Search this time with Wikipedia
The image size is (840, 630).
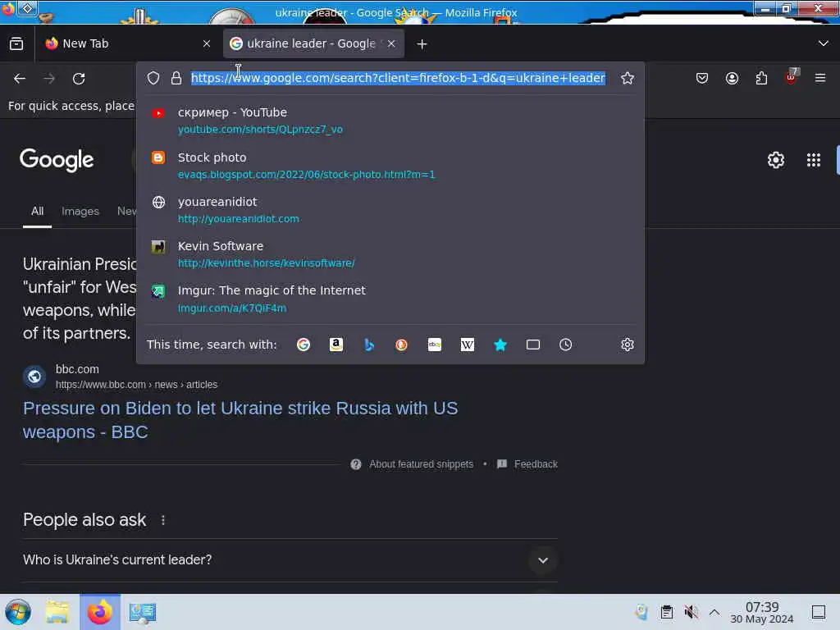[x=467, y=345]
